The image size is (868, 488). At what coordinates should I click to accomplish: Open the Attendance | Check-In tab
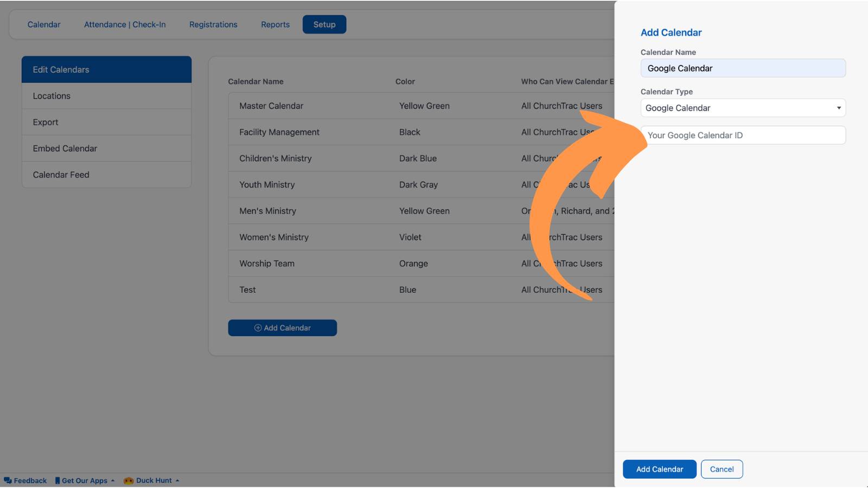point(125,24)
